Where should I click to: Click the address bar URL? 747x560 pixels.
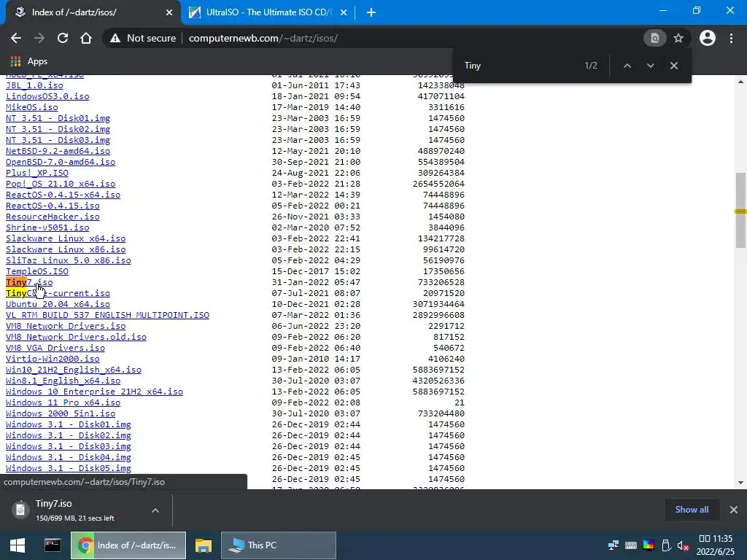[263, 38]
